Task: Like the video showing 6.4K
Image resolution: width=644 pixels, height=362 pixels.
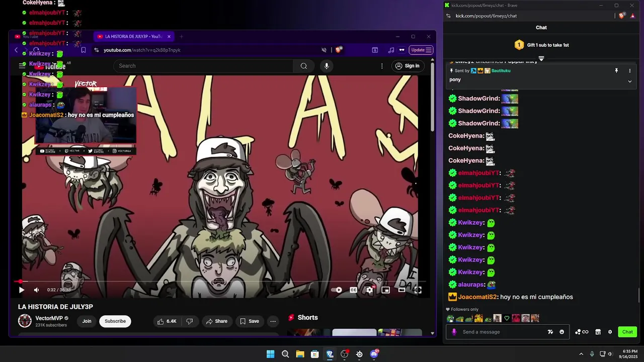Action: [x=167, y=321]
